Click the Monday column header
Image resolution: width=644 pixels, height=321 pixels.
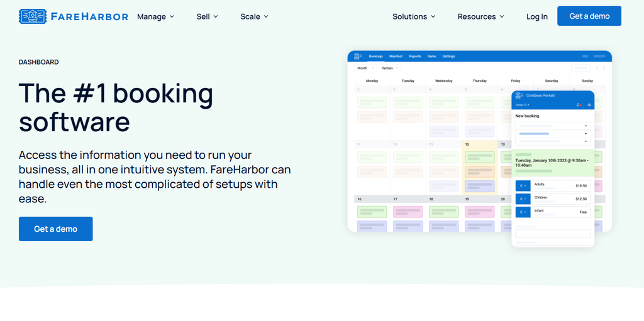pos(372,81)
